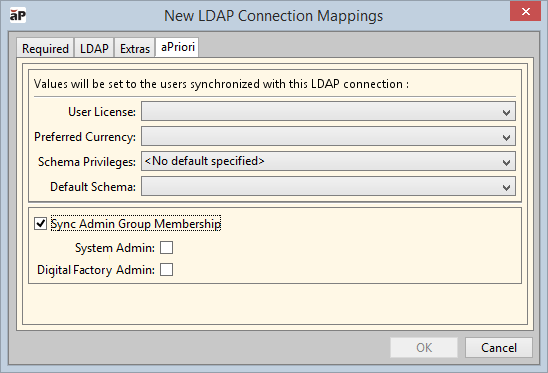Enable the System Admin checkbox

[x=166, y=248]
